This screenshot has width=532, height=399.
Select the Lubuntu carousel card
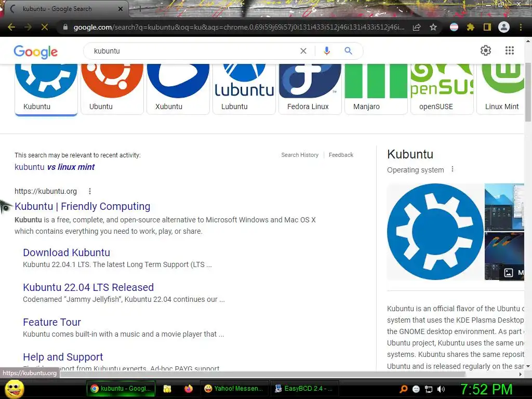(244, 89)
